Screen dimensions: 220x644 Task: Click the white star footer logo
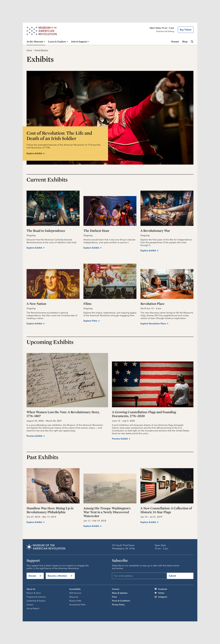click(x=29, y=547)
